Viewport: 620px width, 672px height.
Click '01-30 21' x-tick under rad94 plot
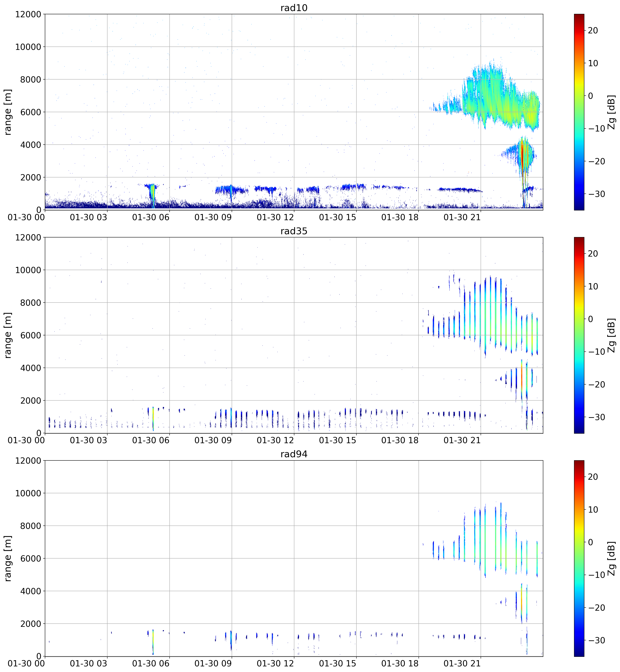[x=462, y=664]
